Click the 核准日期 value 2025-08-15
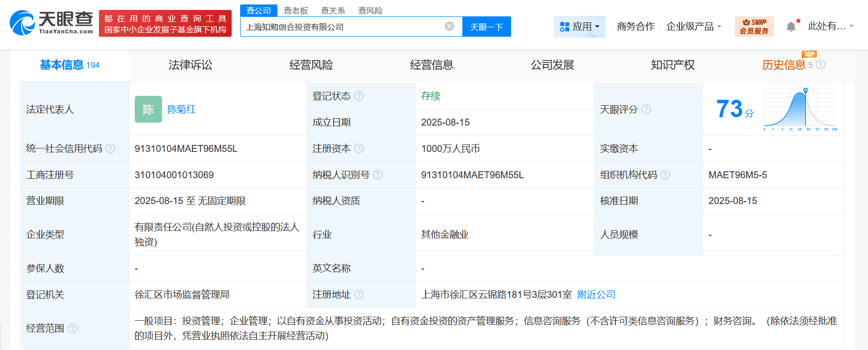This screenshot has height=350, width=868. point(733,201)
